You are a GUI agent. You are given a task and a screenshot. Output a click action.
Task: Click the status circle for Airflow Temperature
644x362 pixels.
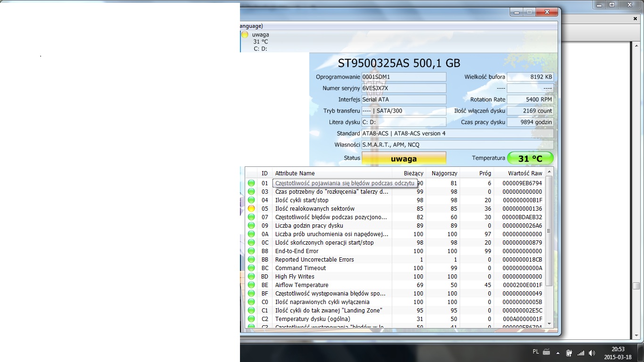[251, 285]
